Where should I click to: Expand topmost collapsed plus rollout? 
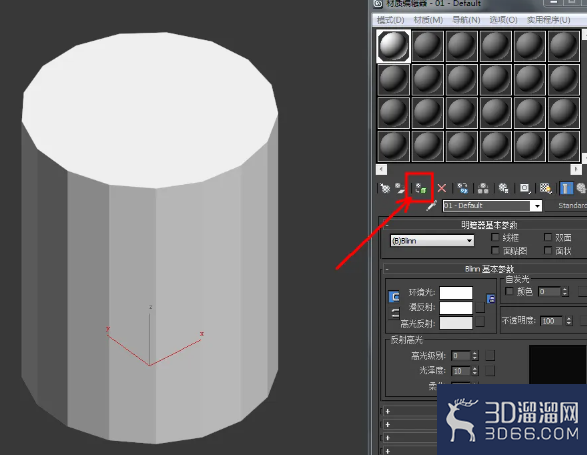pos(387,411)
